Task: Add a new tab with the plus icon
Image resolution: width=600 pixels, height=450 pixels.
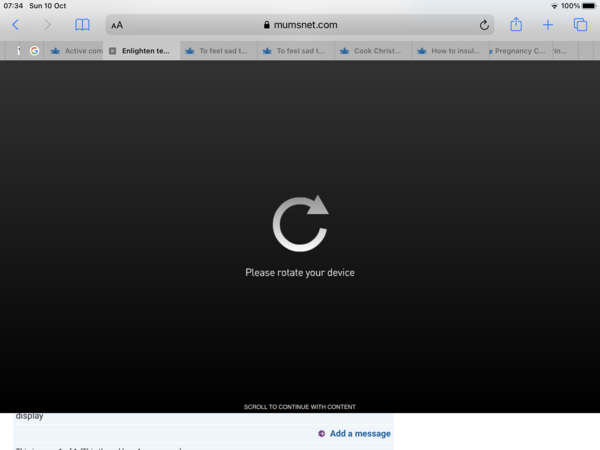Action: pos(548,25)
